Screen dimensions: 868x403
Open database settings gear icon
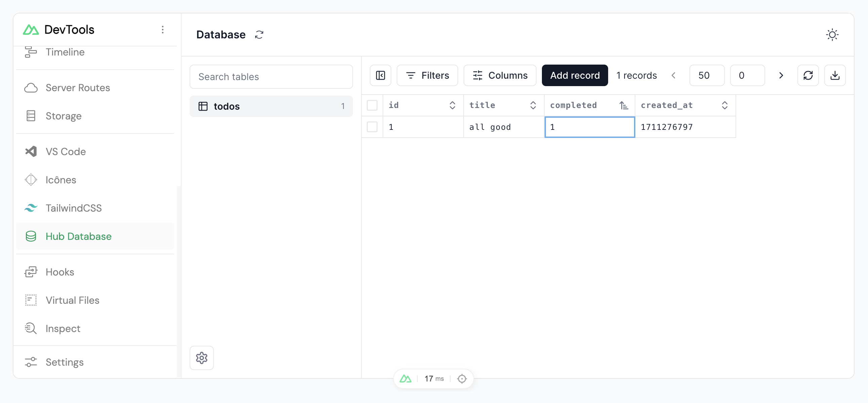[201, 358]
